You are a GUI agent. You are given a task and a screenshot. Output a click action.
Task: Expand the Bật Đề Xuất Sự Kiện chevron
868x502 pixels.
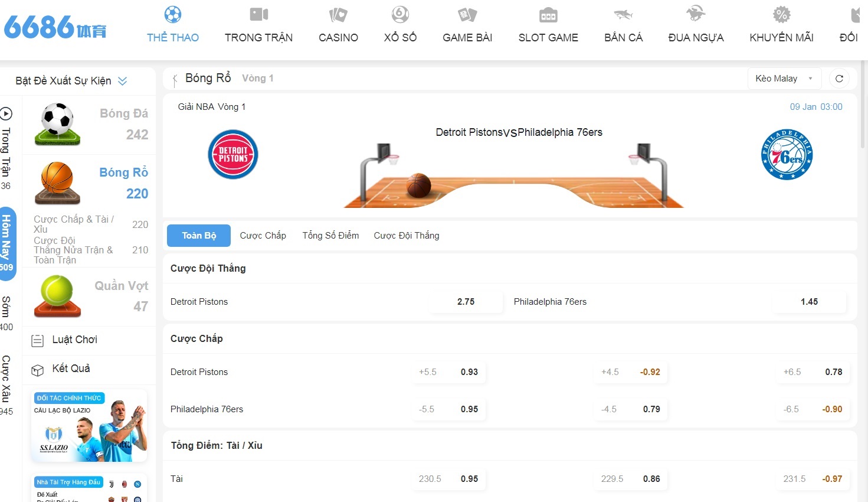point(123,81)
